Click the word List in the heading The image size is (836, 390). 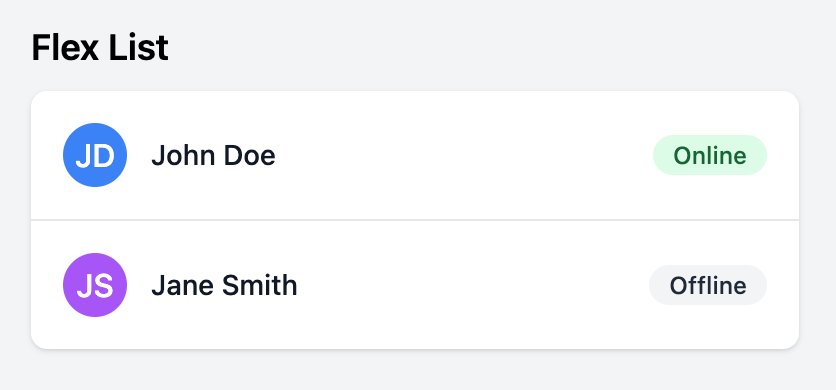tap(139, 48)
